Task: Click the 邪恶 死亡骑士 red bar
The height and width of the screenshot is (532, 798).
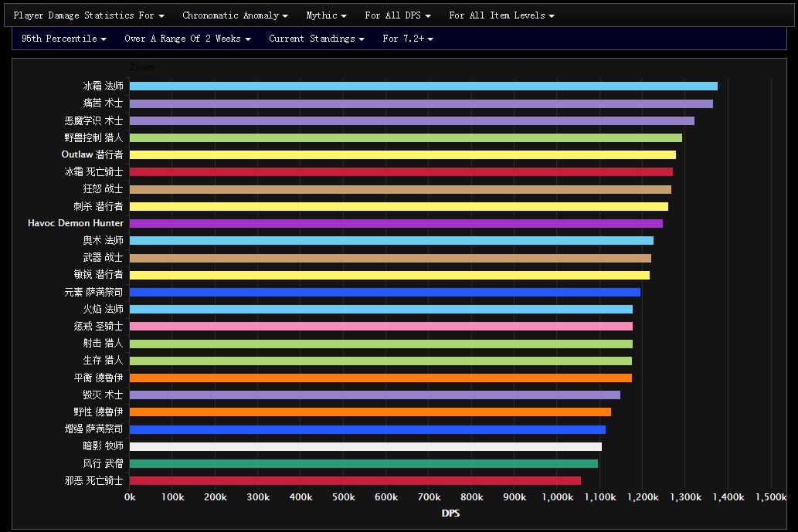Action: pos(355,480)
